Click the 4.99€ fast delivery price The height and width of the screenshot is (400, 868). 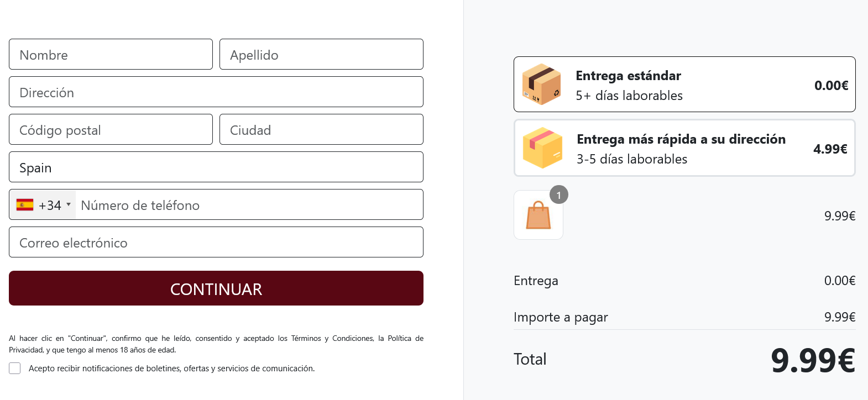pyautogui.click(x=830, y=149)
